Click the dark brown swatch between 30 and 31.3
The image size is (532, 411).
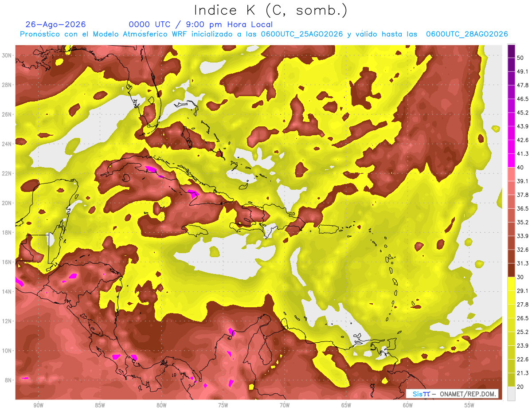511,270
